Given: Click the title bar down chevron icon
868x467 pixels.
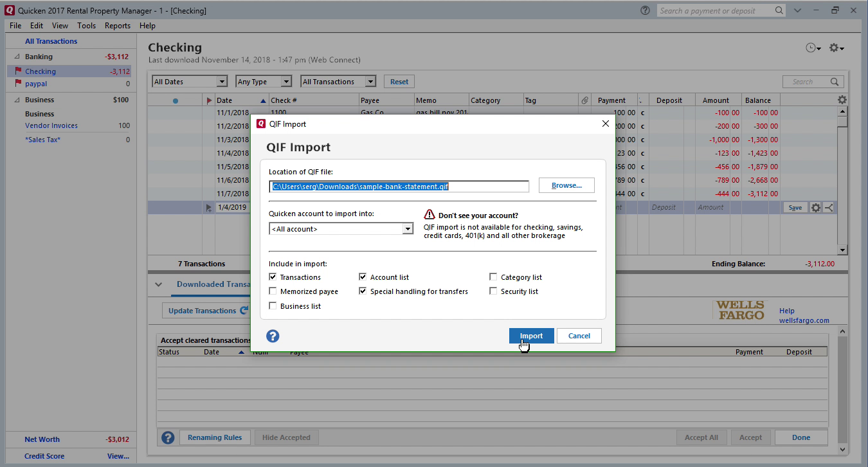Looking at the screenshot, I should click(797, 10).
